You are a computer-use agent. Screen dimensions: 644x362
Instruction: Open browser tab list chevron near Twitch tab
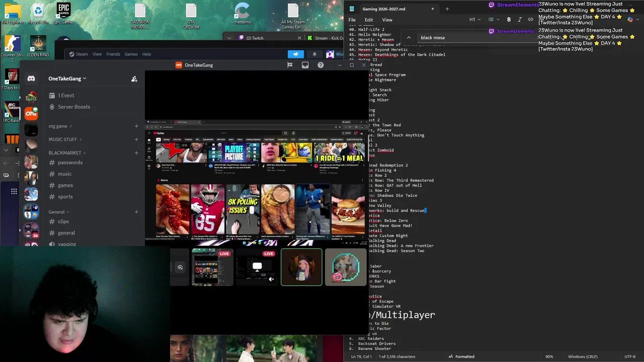pyautogui.click(x=229, y=38)
